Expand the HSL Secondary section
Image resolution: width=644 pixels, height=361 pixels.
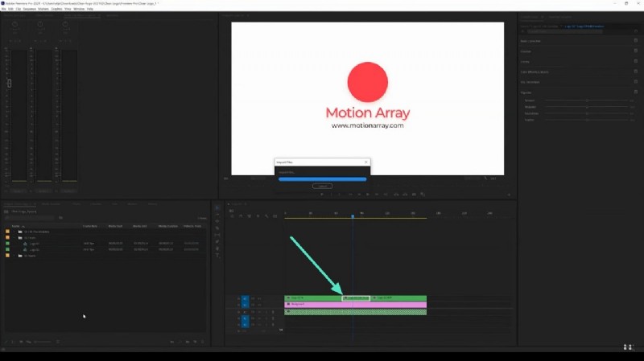[x=530, y=82]
